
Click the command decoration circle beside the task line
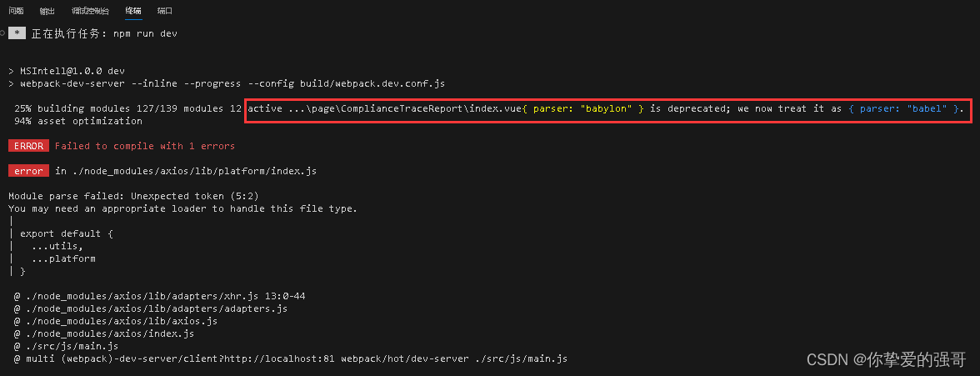click(2, 33)
